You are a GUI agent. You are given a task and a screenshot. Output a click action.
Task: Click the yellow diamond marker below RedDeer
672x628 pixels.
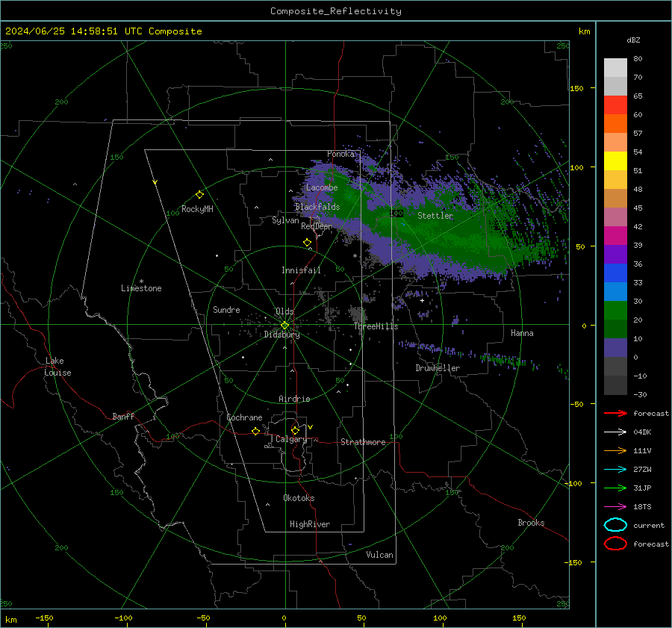pyautogui.click(x=307, y=243)
